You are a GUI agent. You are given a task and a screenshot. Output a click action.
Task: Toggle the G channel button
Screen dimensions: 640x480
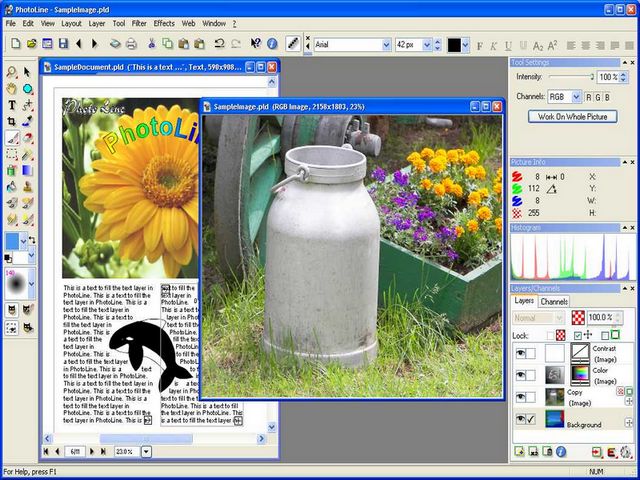click(x=598, y=97)
